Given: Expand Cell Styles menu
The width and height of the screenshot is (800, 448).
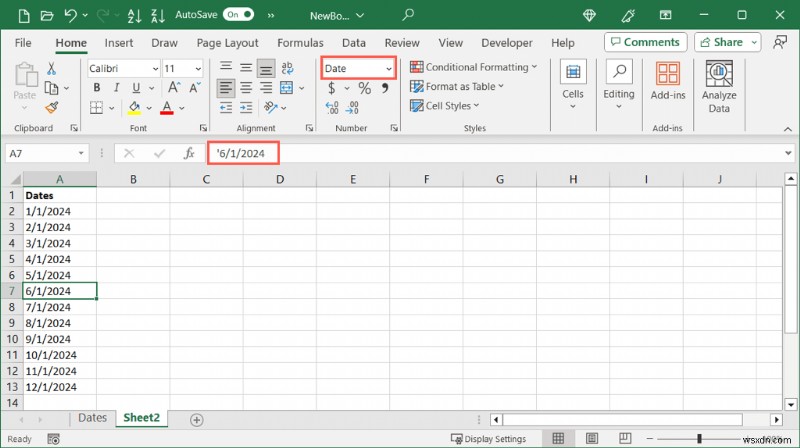Looking at the screenshot, I should [444, 106].
